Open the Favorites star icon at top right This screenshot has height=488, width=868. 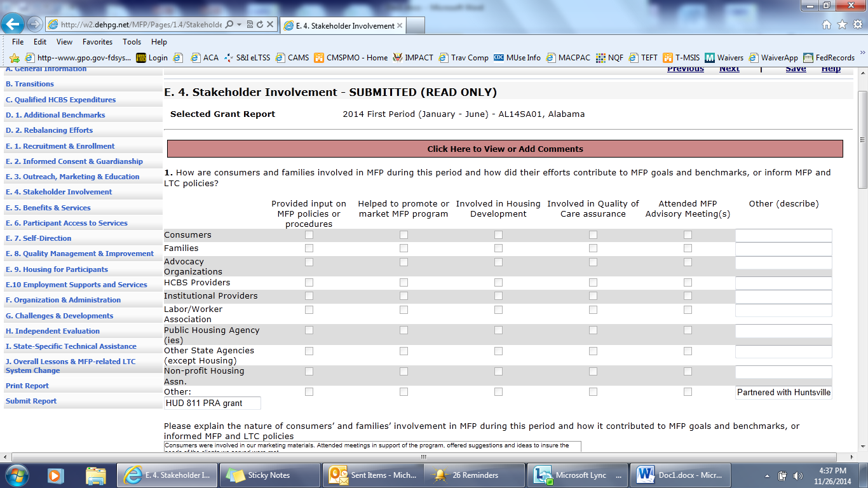click(842, 25)
